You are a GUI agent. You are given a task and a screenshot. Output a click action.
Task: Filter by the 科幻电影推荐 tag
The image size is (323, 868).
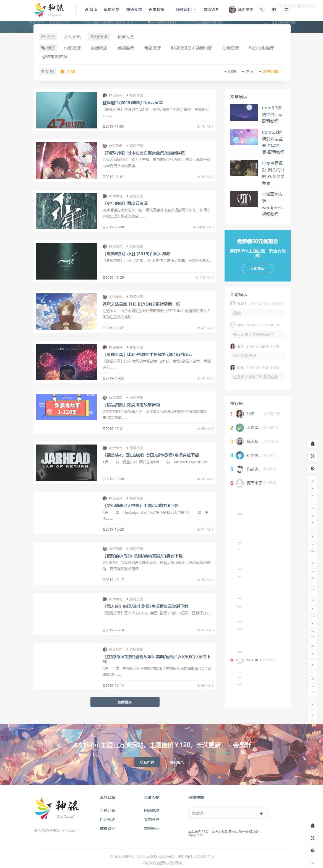(261, 48)
